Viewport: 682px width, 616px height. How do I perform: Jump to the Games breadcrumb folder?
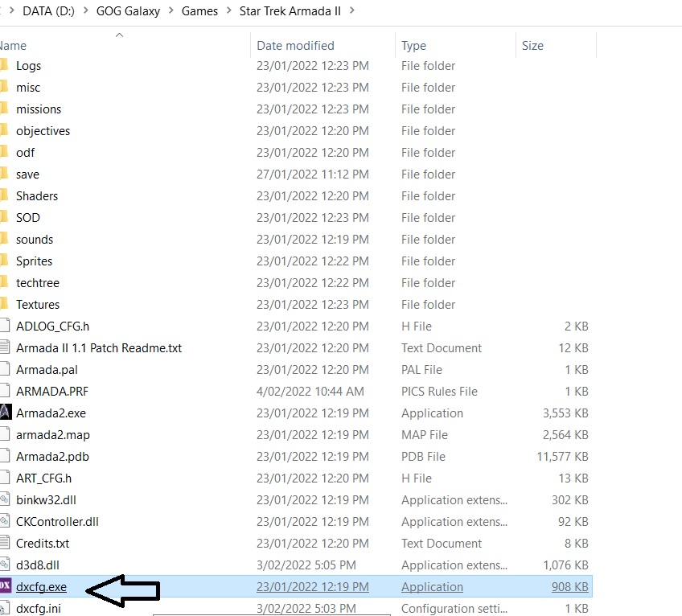199,11
